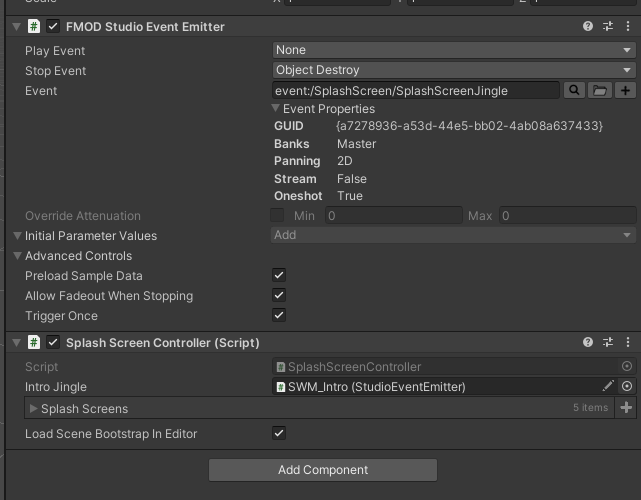This screenshot has height=500, width=641.
Task: Open presets for Splash Screen Controller
Action: [x=607, y=342]
